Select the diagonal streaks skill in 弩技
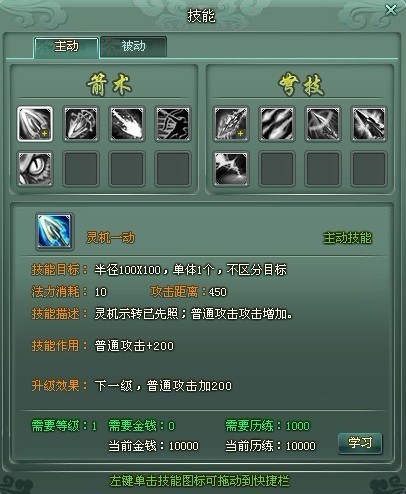Viewport: 406px width, 494px height. [277, 124]
